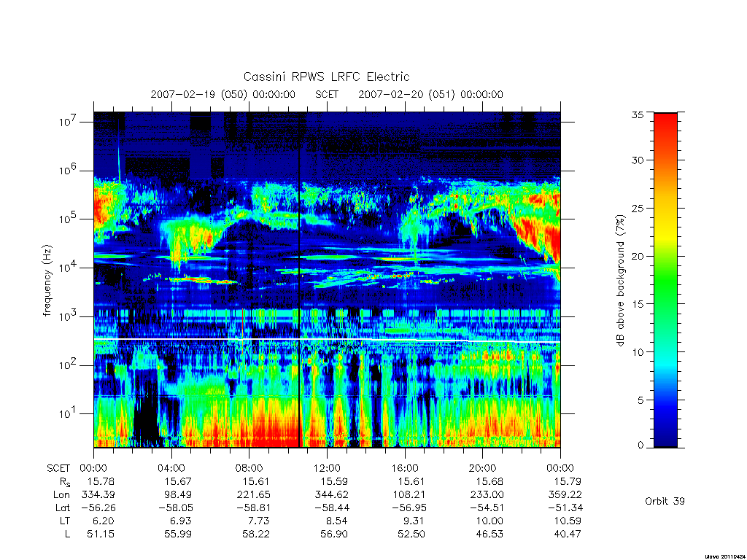Click the Rs value '15.59'
747x560 pixels.
click(x=334, y=481)
